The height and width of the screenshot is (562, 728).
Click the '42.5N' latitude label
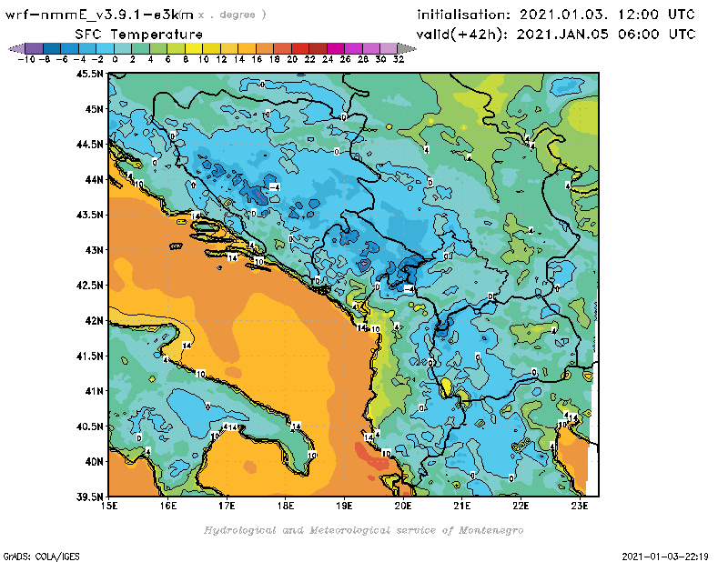point(89,286)
